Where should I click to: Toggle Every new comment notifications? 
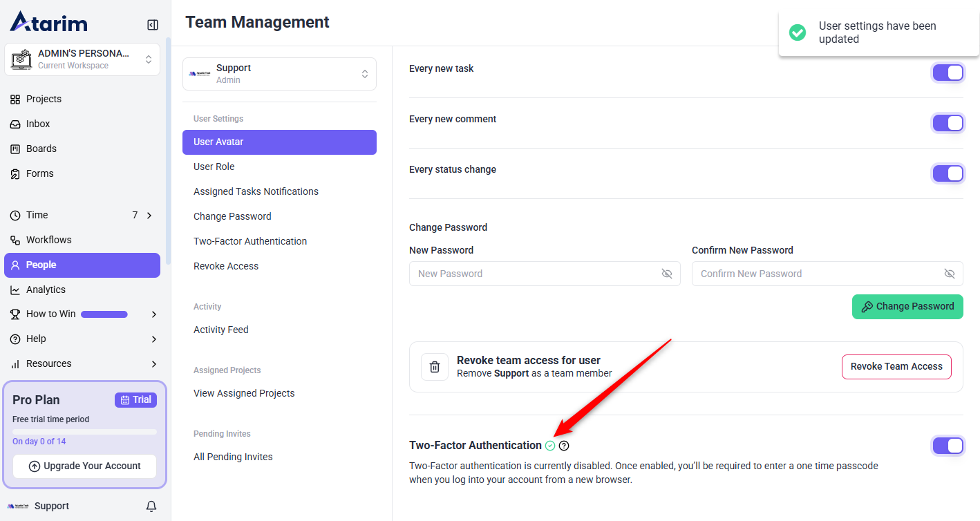948,123
